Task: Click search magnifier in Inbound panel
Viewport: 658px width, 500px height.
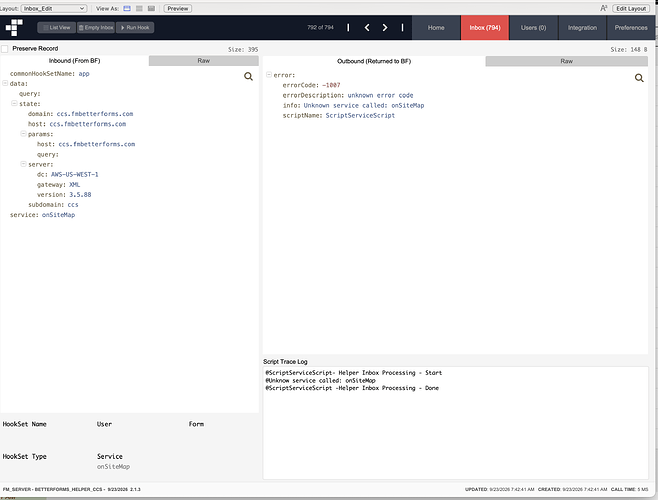Action: coord(248,76)
